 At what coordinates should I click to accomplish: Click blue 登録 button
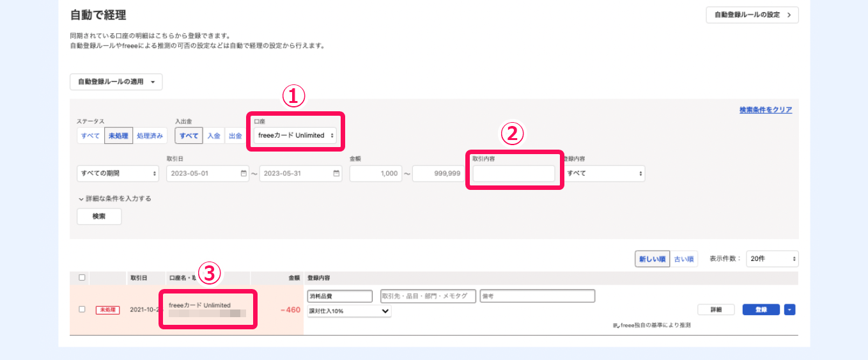[x=761, y=309]
